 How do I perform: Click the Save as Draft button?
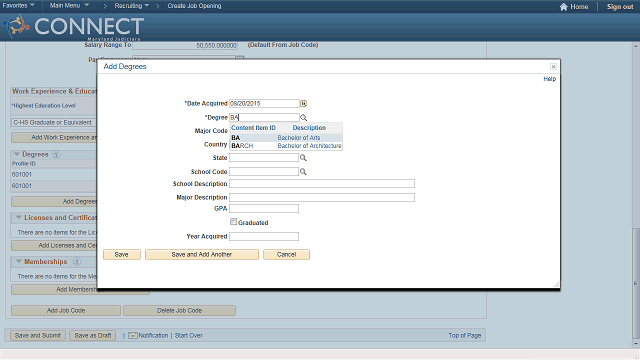(x=93, y=336)
